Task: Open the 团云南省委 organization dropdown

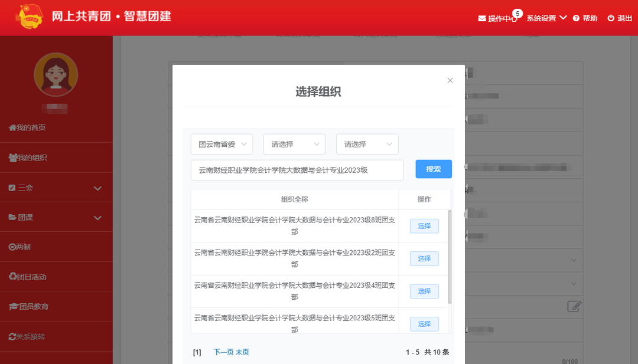Action: coord(222,144)
